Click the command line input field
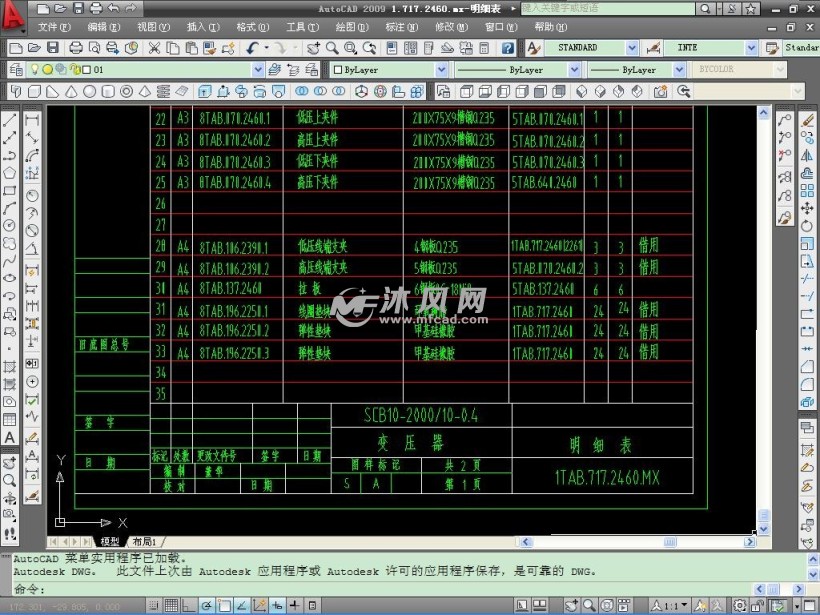 coord(400,589)
